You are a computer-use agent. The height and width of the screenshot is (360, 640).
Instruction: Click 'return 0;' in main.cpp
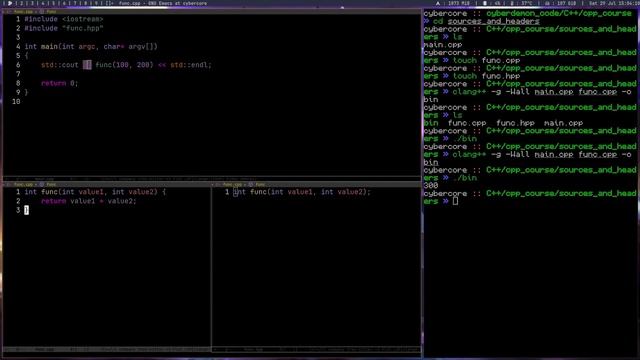pyautogui.click(x=59, y=83)
